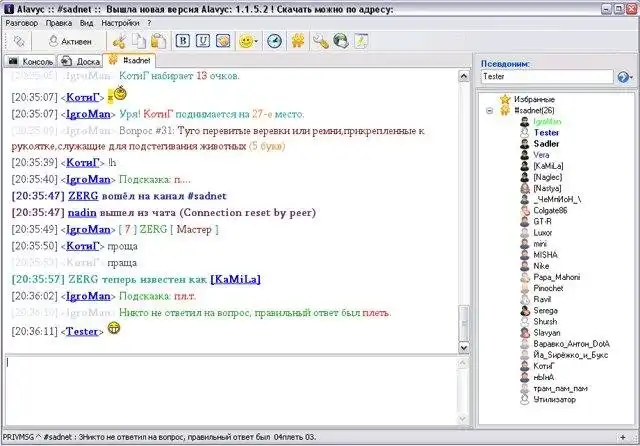This screenshot has height=446, width=640.
Task: Open the Правка menu
Action: pos(59,23)
